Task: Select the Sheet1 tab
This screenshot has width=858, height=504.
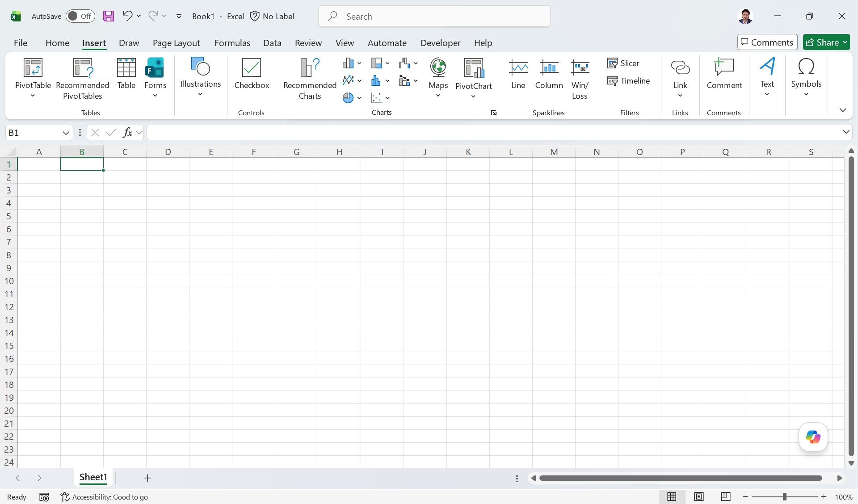Action: tap(93, 477)
